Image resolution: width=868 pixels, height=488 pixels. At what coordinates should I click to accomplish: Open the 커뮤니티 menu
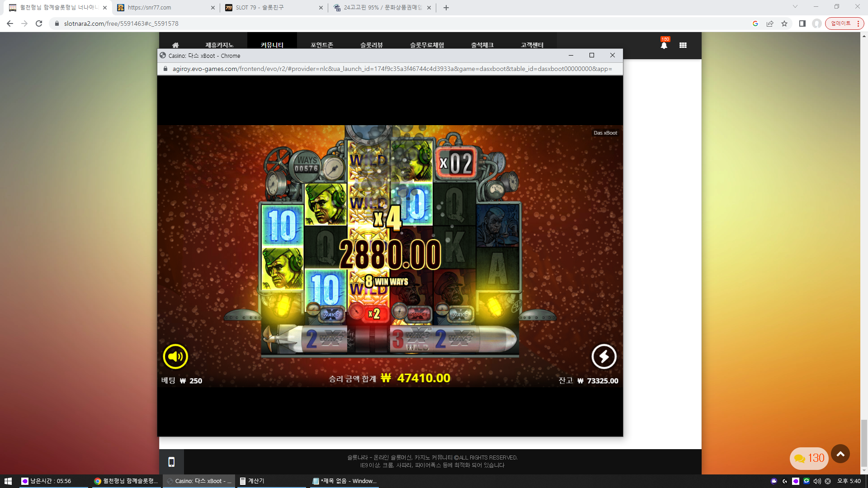click(272, 45)
